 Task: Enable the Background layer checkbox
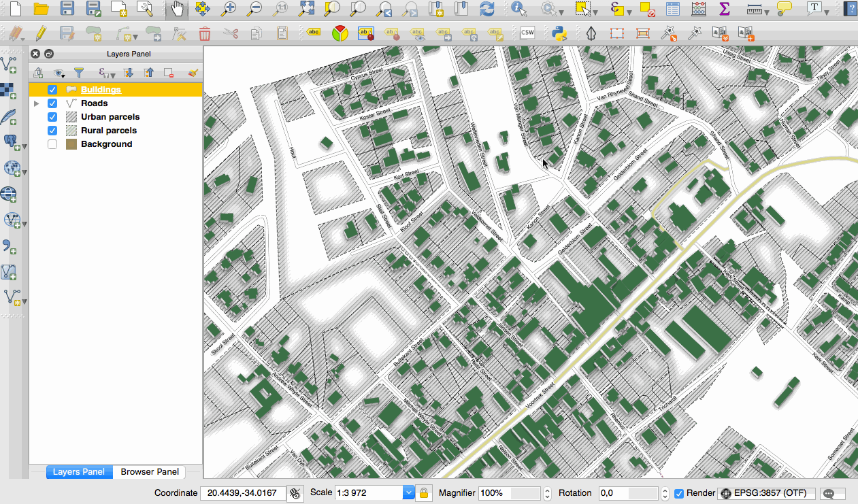[x=52, y=144]
